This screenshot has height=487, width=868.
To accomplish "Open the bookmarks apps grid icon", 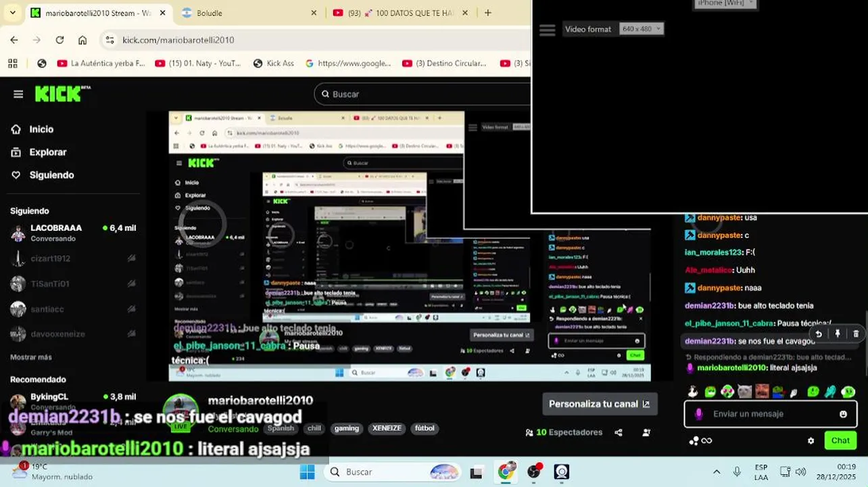I will [13, 63].
